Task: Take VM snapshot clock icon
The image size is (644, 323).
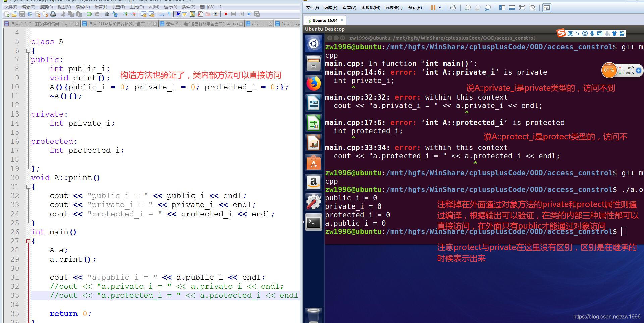Action: pyautogui.click(x=468, y=8)
